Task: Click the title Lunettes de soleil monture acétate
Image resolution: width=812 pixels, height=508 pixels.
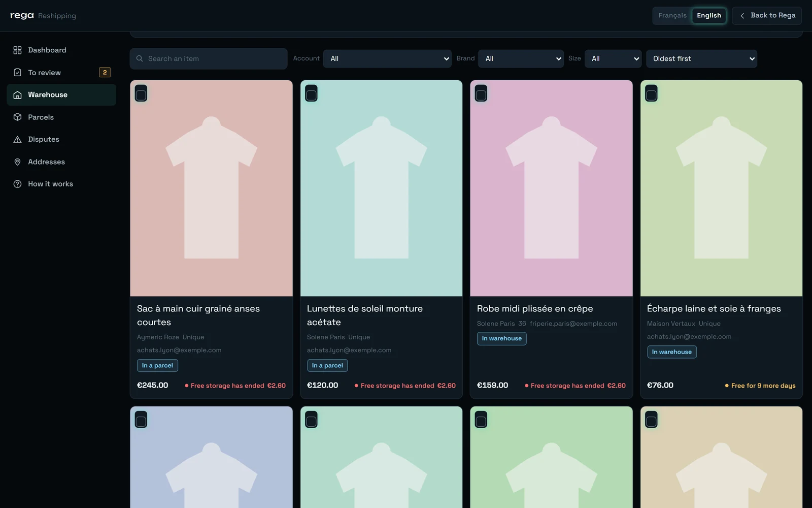Action: pos(365,315)
